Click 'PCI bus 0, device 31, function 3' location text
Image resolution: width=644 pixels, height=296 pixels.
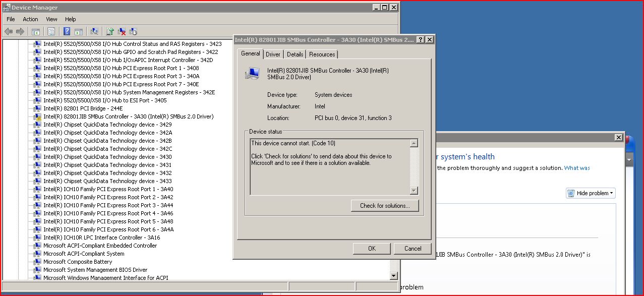click(353, 118)
